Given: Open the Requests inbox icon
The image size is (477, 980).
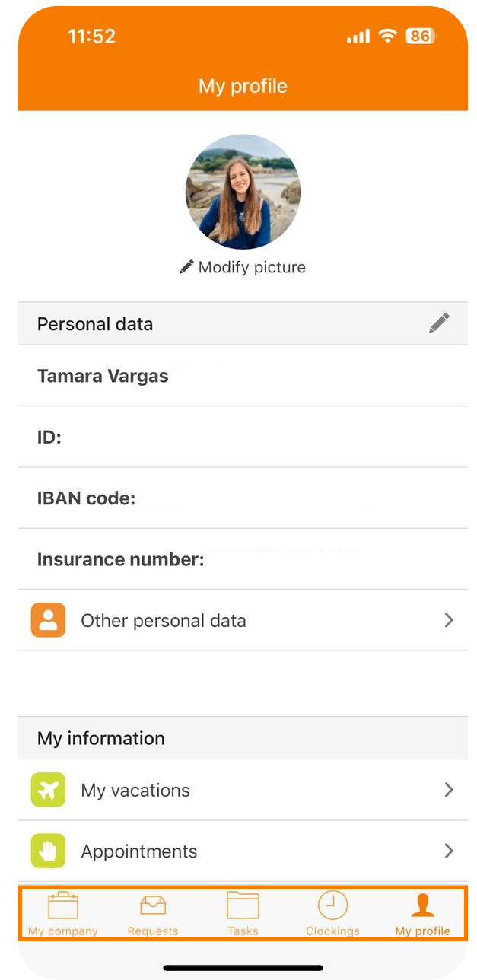Looking at the screenshot, I should (x=153, y=905).
